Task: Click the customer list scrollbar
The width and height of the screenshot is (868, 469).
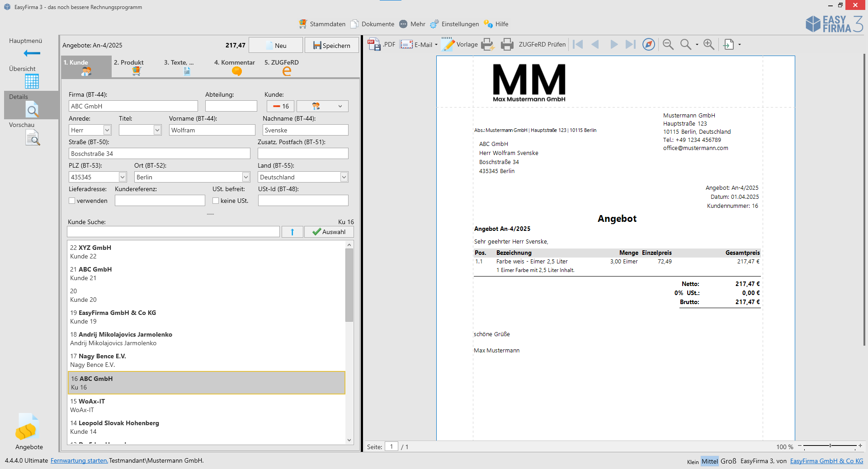Action: coord(349,285)
